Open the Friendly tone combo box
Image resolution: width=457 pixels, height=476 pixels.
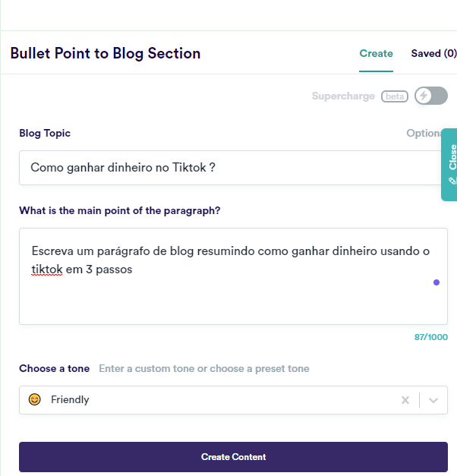(213, 399)
